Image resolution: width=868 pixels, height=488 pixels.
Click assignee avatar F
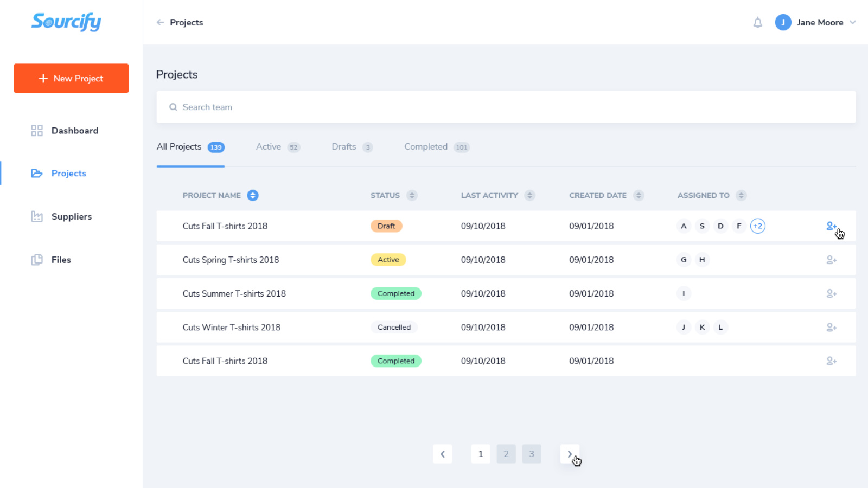point(739,226)
